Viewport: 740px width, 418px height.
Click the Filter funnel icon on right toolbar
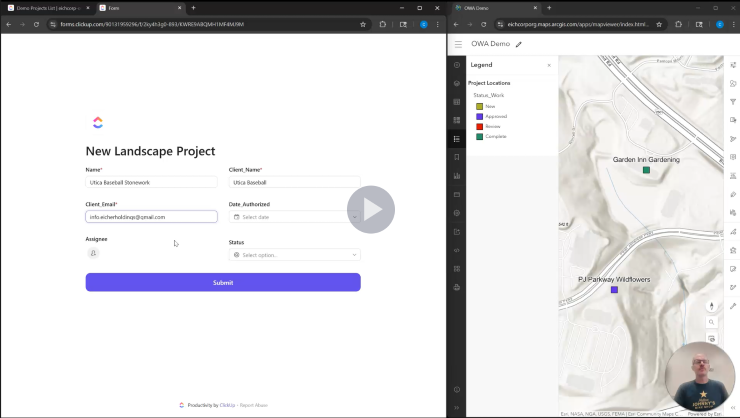733,102
